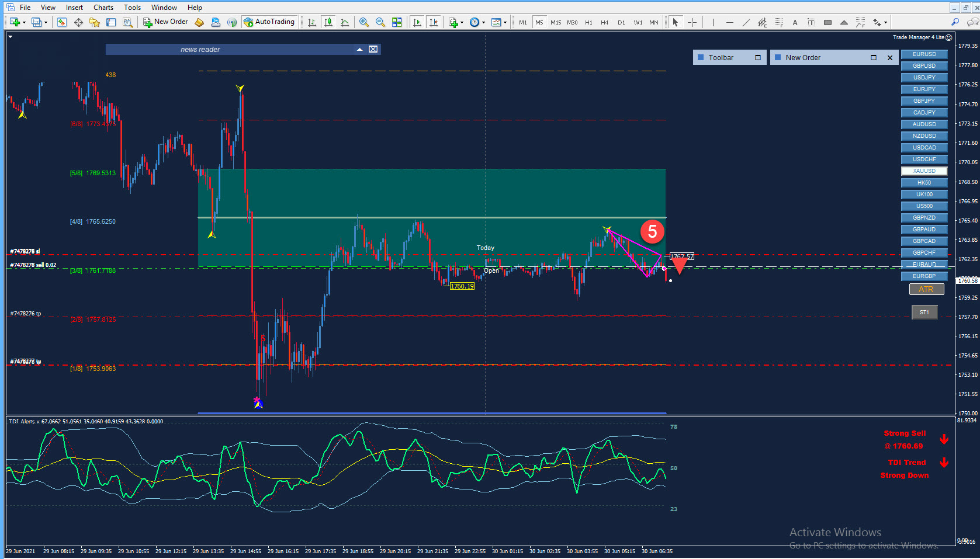Image resolution: width=980 pixels, height=559 pixels.
Task: Click the red circled 5 marker
Action: pyautogui.click(x=652, y=231)
